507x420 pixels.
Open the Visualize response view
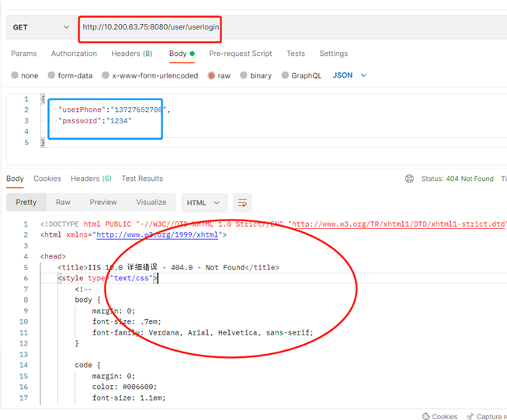pos(151,203)
